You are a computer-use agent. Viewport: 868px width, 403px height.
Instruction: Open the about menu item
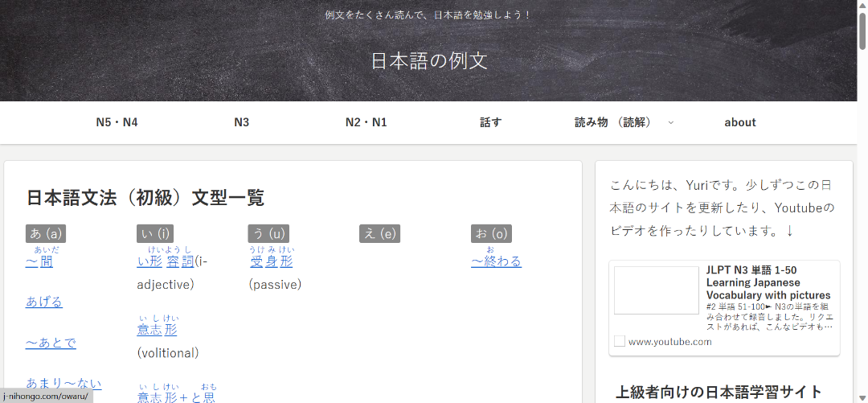pos(740,122)
